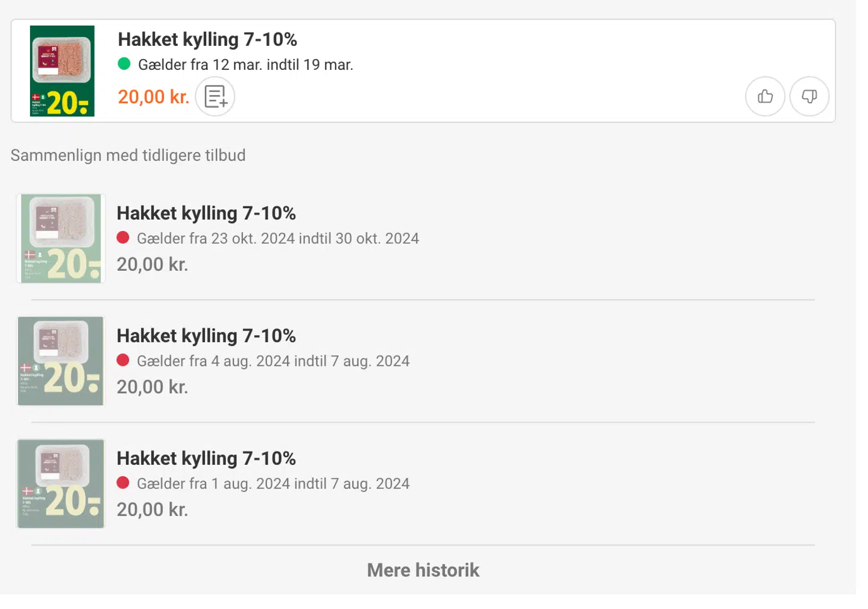The image size is (868, 609).
Task: Open thumbnail of 23 okt. 2024 offer
Action: coord(61,238)
